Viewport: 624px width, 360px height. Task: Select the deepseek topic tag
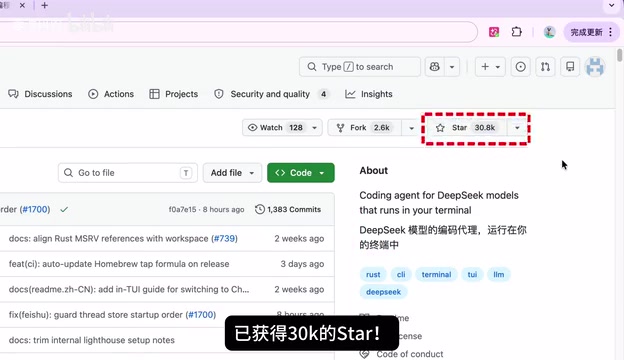point(383,292)
